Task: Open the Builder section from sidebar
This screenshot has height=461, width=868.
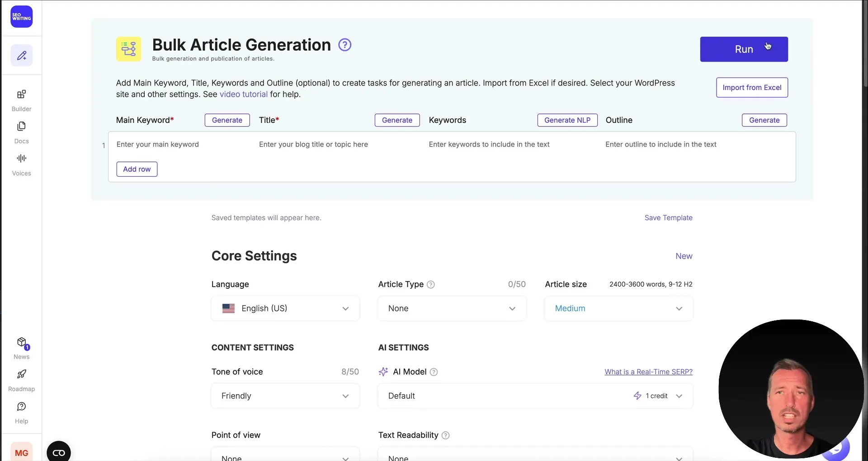Action: (x=21, y=99)
